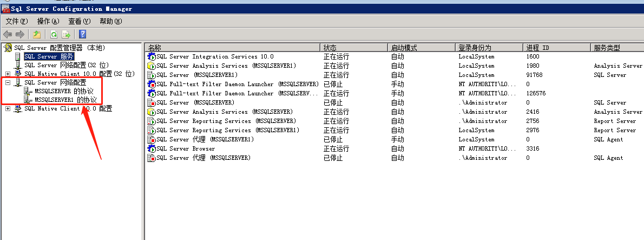Sort the list by the 名称 column header
Image resolution: width=644 pixels, height=240 pixels.
(155, 48)
